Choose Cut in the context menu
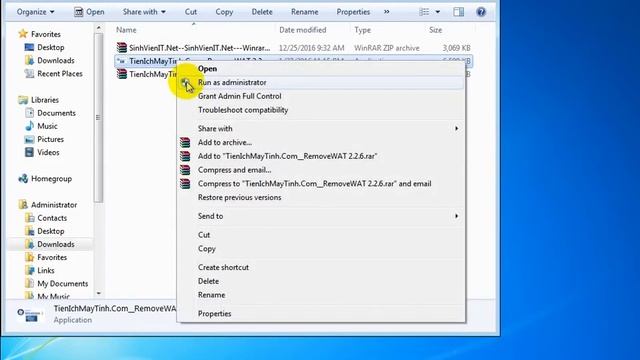Screen dimensions: 640x360 (x=321, y=235)
